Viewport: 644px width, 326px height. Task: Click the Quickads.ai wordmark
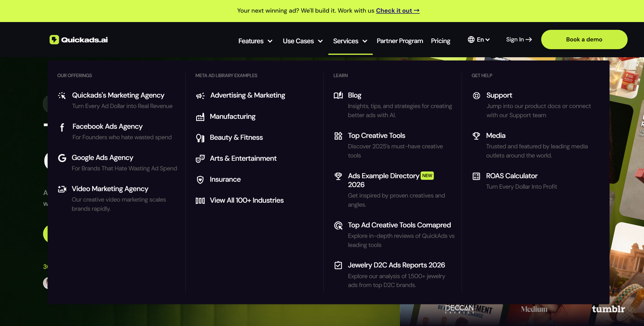pos(85,40)
